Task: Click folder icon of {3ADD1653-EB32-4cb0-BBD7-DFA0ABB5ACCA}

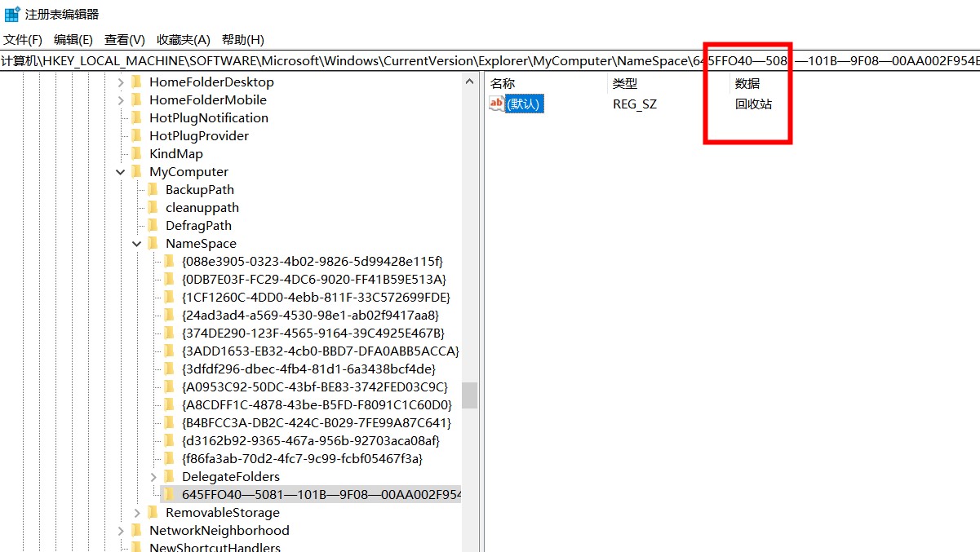Action: click(169, 351)
